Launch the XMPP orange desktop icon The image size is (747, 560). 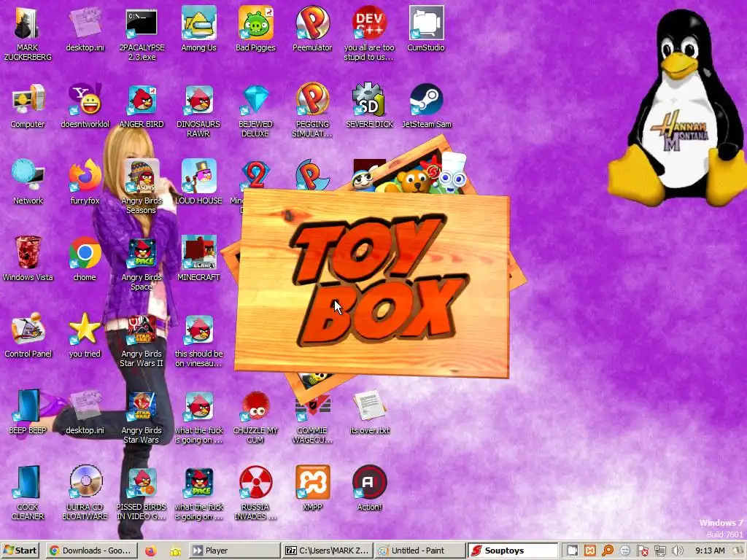pyautogui.click(x=312, y=483)
